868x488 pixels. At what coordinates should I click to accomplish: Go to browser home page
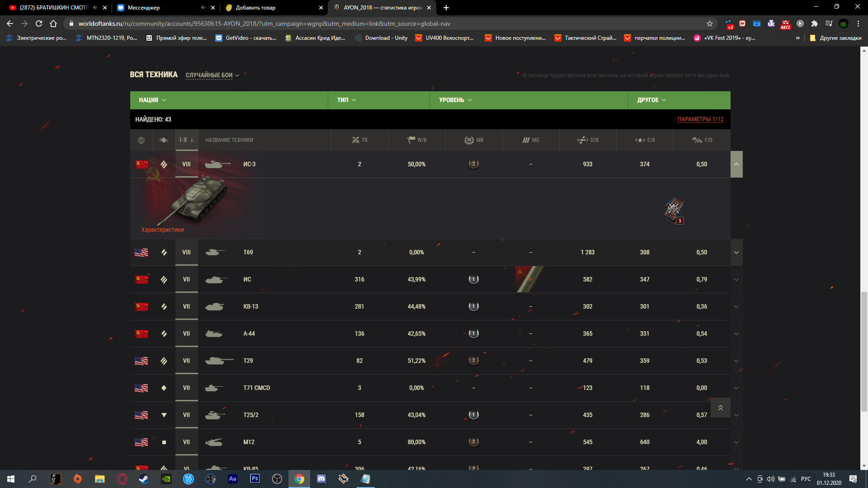click(x=53, y=23)
